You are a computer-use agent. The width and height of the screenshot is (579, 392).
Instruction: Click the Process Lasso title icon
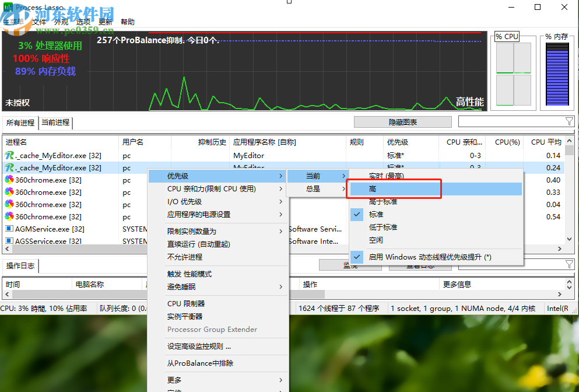coord(8,7)
